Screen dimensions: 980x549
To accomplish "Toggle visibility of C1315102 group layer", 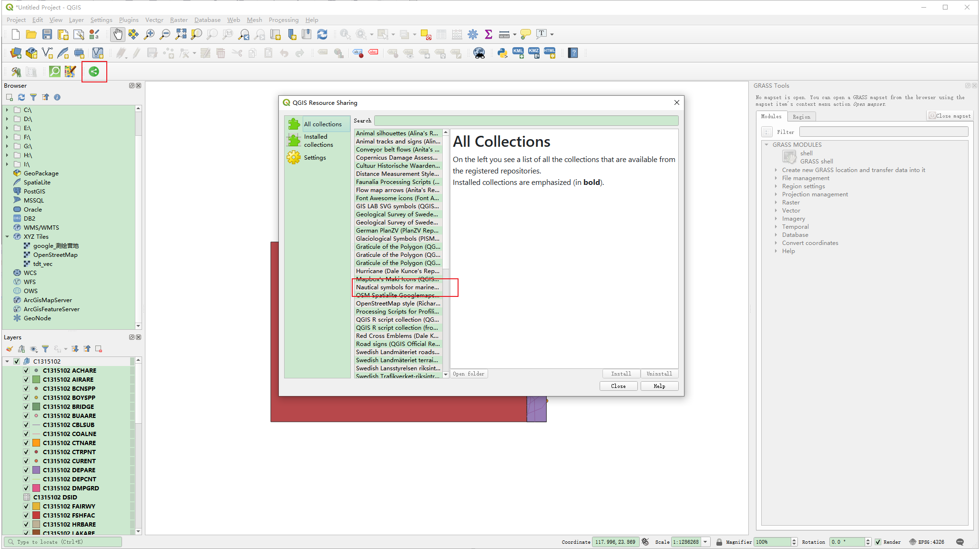I will [17, 361].
